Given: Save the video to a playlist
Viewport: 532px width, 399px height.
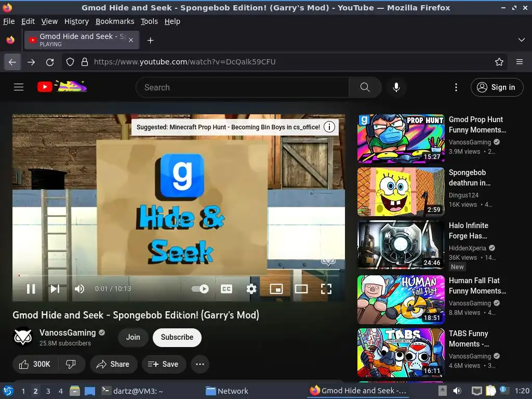Looking at the screenshot, I should click(164, 364).
